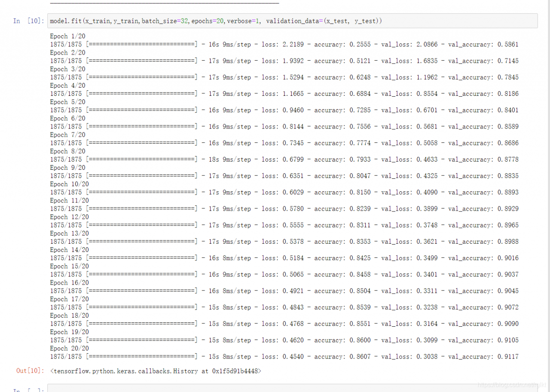550x392 pixels.
Task: Click val_accuracy value 0.8186
Action: 508,94
